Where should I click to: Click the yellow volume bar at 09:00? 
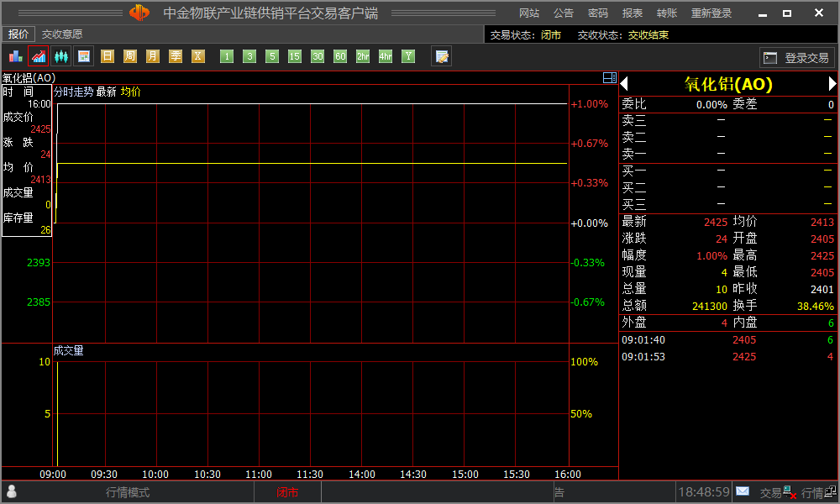click(x=57, y=413)
